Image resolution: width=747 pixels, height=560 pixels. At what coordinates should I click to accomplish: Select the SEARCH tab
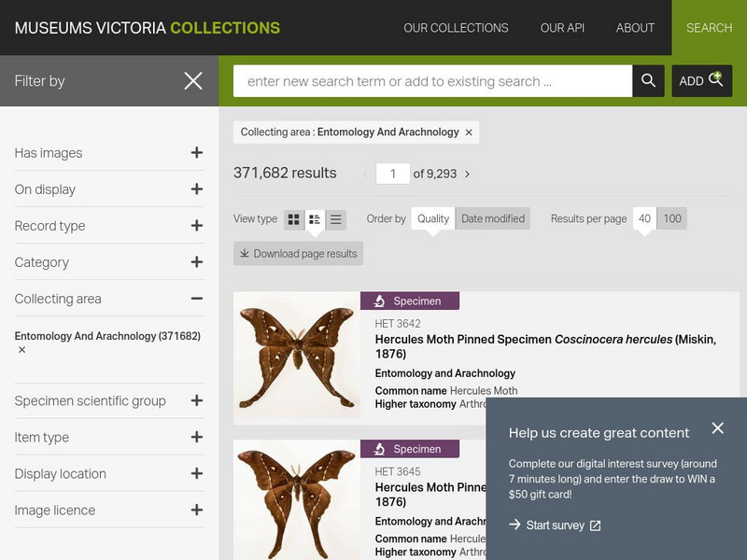click(x=710, y=28)
